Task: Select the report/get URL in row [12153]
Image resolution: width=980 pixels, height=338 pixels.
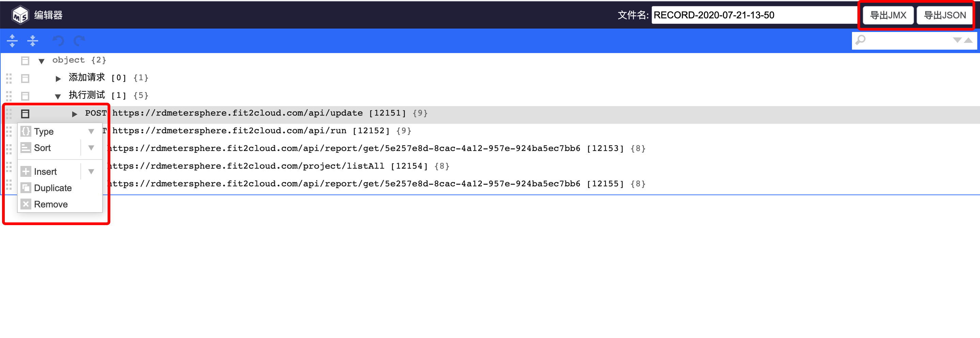Action: [x=344, y=149]
